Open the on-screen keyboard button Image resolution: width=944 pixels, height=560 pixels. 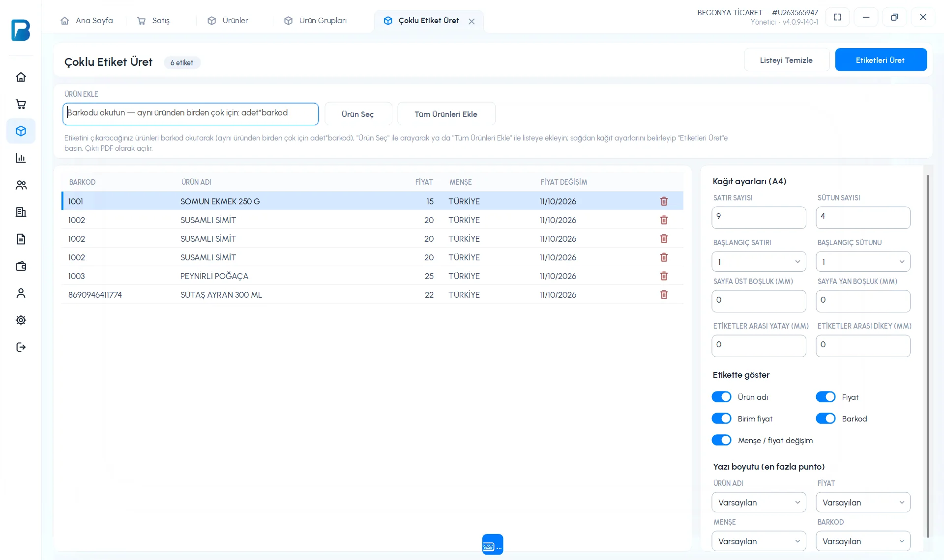click(x=493, y=544)
